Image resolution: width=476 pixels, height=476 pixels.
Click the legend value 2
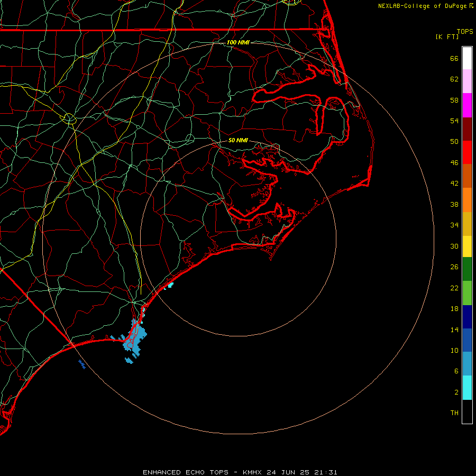pyautogui.click(x=456, y=392)
